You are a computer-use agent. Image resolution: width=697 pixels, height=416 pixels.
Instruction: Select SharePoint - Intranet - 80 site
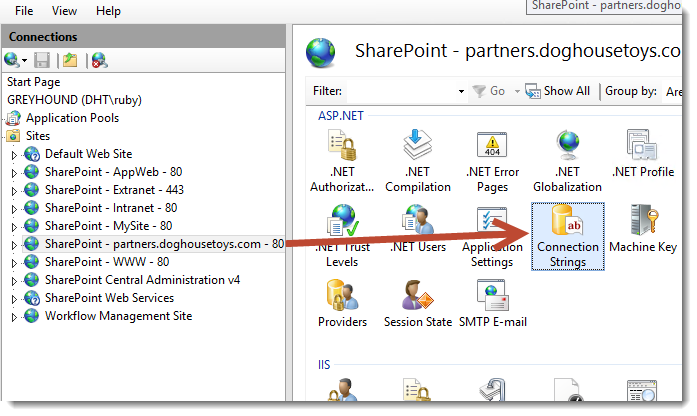pyautogui.click(x=111, y=208)
